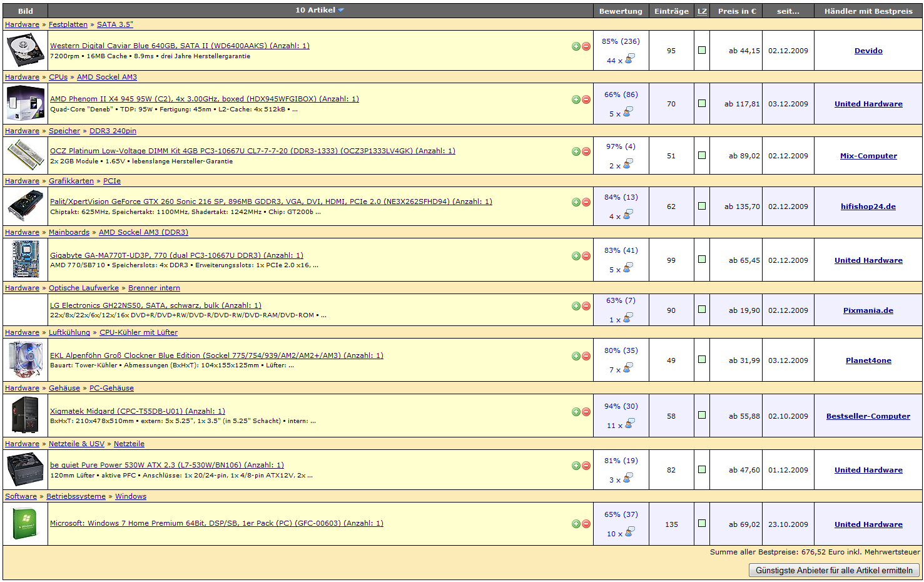Click Günstigste Anbieter für alle Artikel ermitteln

click(834, 570)
